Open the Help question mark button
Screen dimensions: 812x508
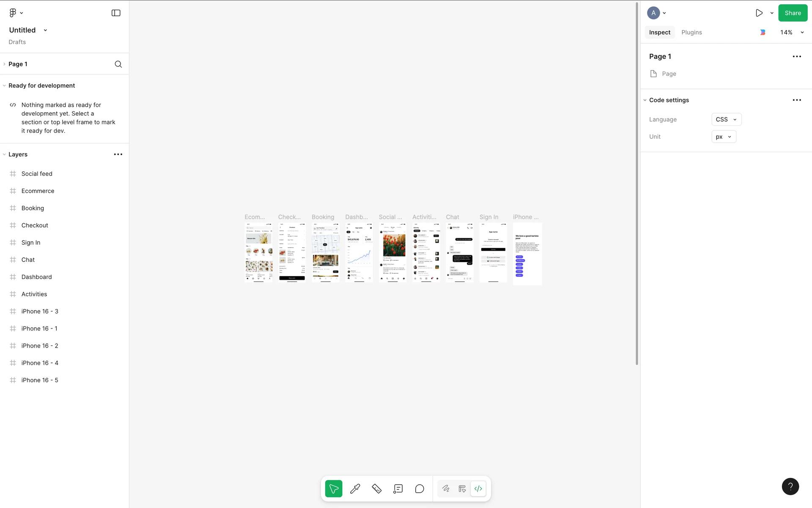790,486
